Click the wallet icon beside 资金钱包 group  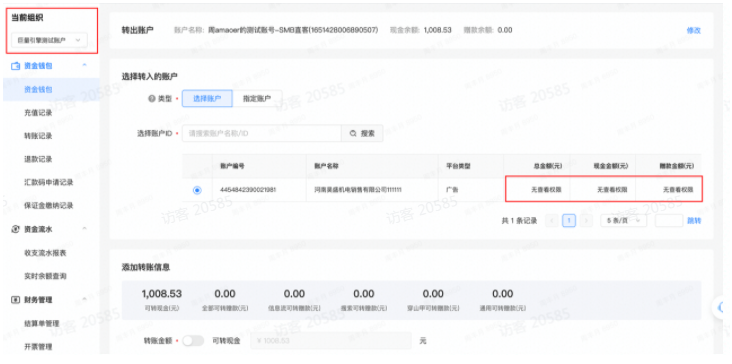15,66
